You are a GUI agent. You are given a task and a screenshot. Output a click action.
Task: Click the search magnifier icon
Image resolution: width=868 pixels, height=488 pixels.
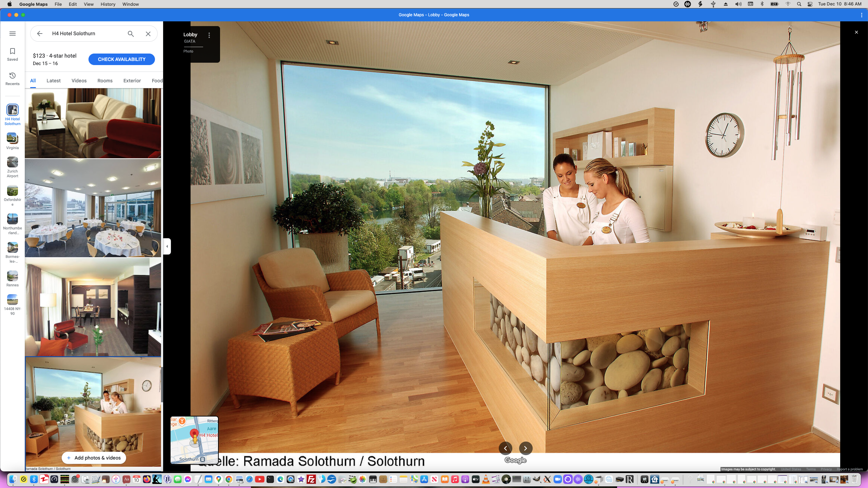pyautogui.click(x=131, y=34)
